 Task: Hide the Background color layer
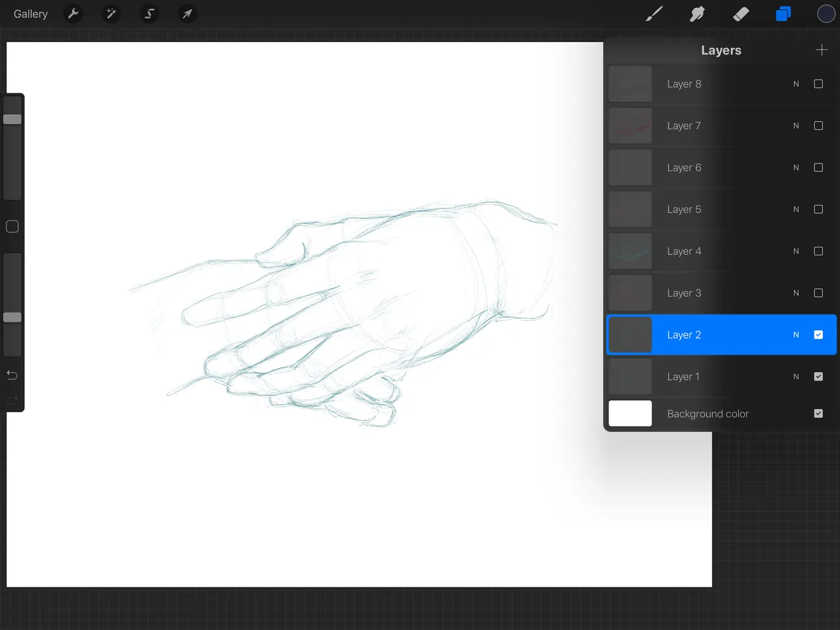(x=818, y=413)
